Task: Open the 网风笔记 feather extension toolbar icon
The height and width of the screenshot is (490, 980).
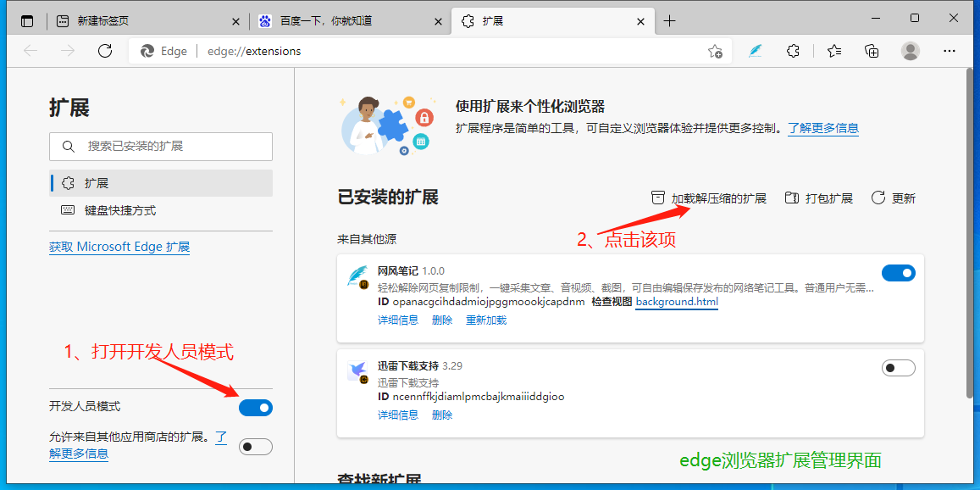Action: coord(756,52)
